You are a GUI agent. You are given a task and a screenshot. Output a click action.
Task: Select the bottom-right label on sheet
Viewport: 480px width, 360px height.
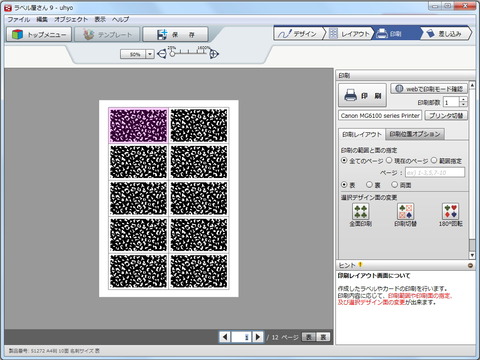[199, 272]
